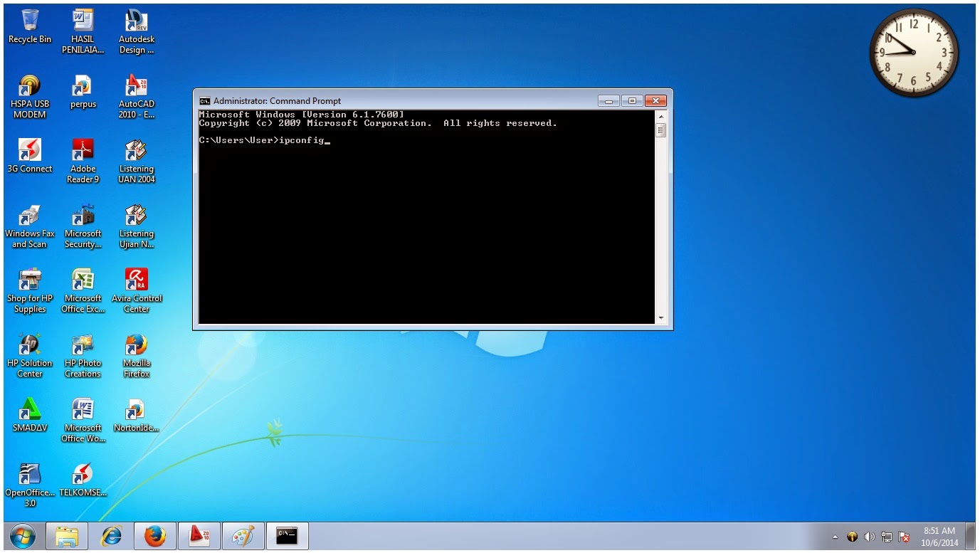The width and height of the screenshot is (980, 553).
Task: Switch to Firefox on the taskbar
Action: click(155, 536)
